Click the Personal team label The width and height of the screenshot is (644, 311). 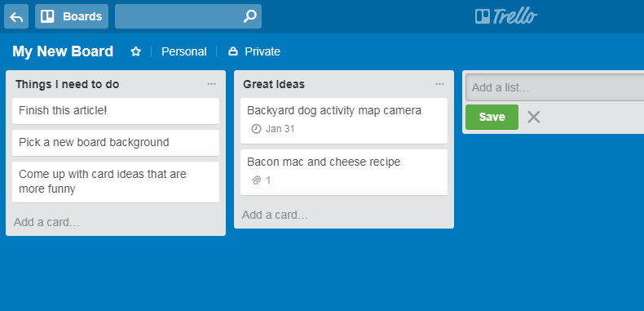[183, 51]
